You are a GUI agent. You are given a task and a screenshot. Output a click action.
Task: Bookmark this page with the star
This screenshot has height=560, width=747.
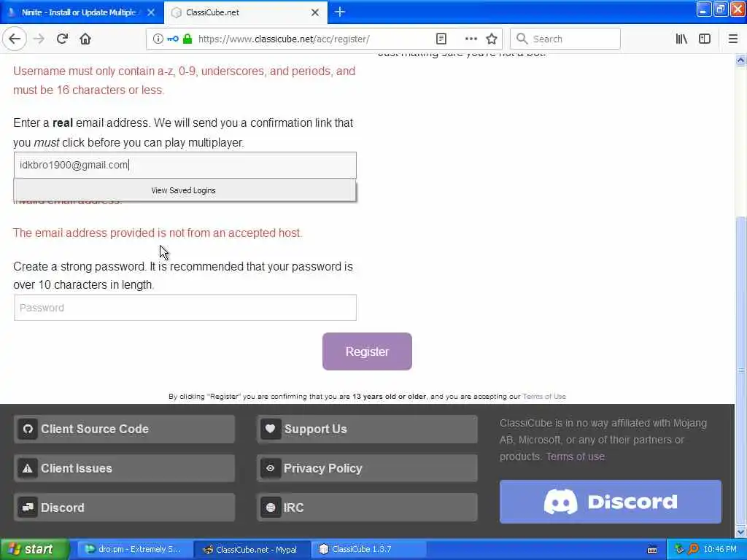(x=492, y=39)
